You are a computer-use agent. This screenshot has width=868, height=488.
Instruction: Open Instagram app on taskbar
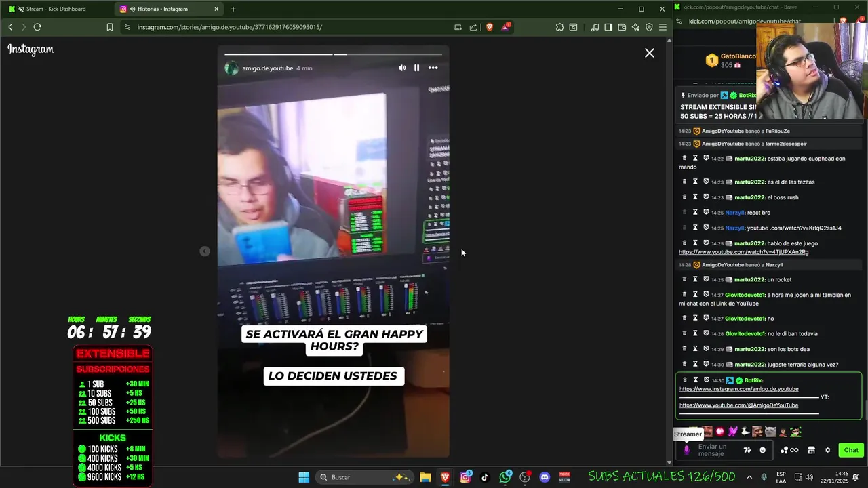pyautogui.click(x=465, y=477)
